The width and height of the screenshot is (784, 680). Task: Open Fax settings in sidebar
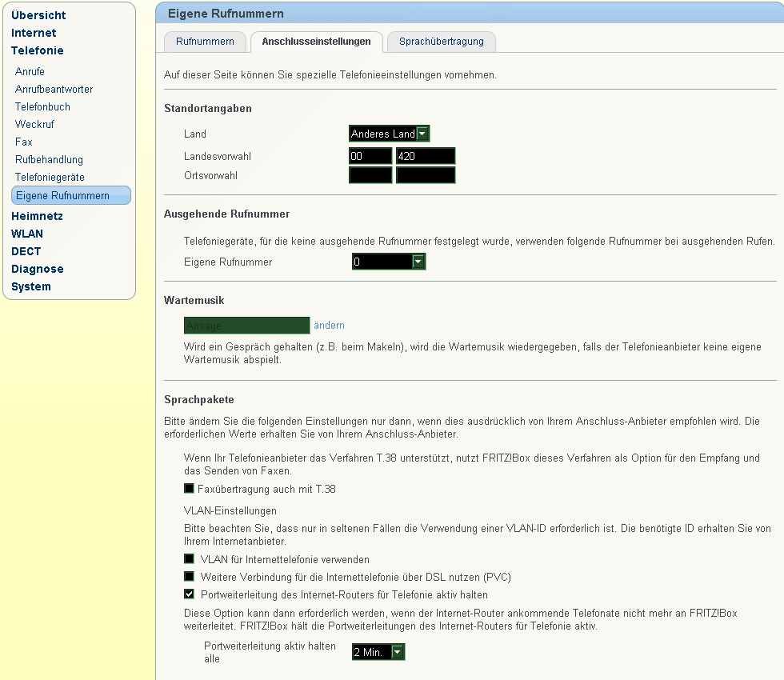coord(23,142)
